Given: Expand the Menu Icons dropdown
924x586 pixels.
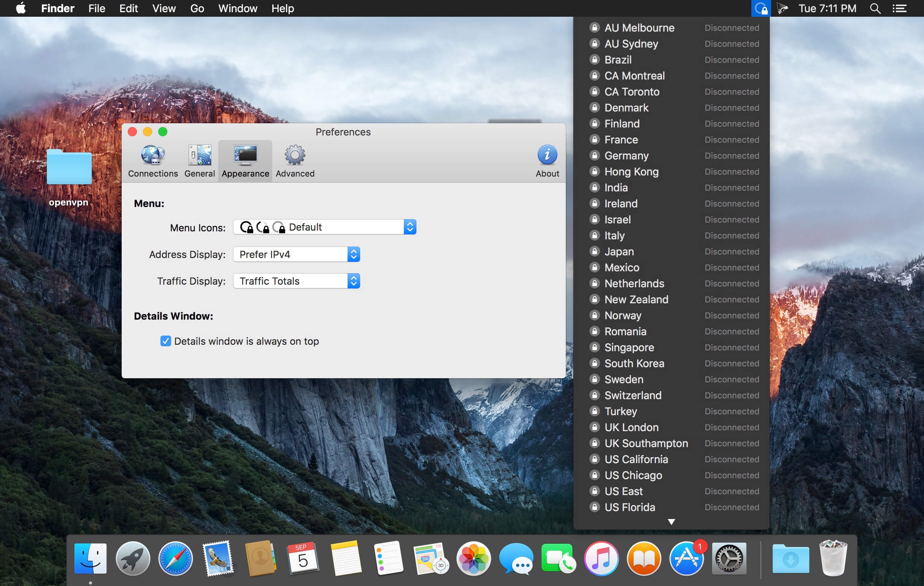Looking at the screenshot, I should coord(410,227).
